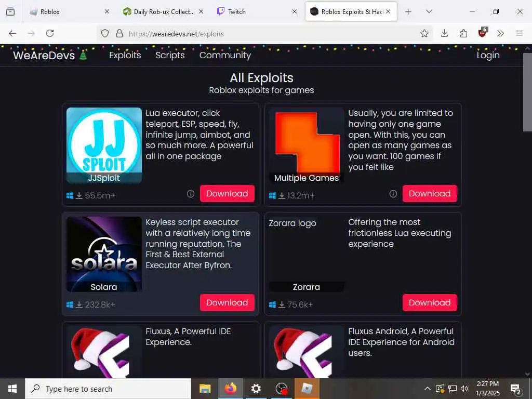
Task: Close the Twitch tab
Action: coord(295,11)
